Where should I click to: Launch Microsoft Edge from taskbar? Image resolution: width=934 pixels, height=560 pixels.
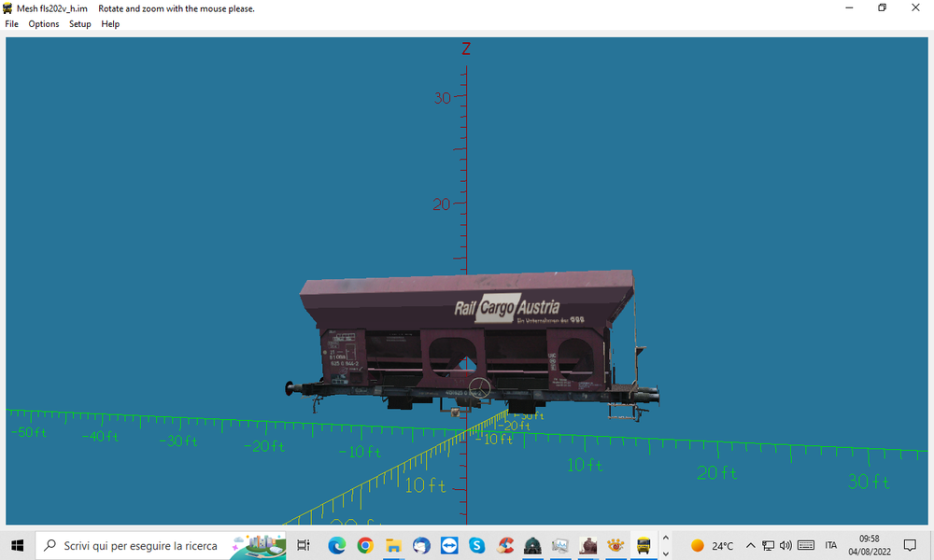pos(336,545)
